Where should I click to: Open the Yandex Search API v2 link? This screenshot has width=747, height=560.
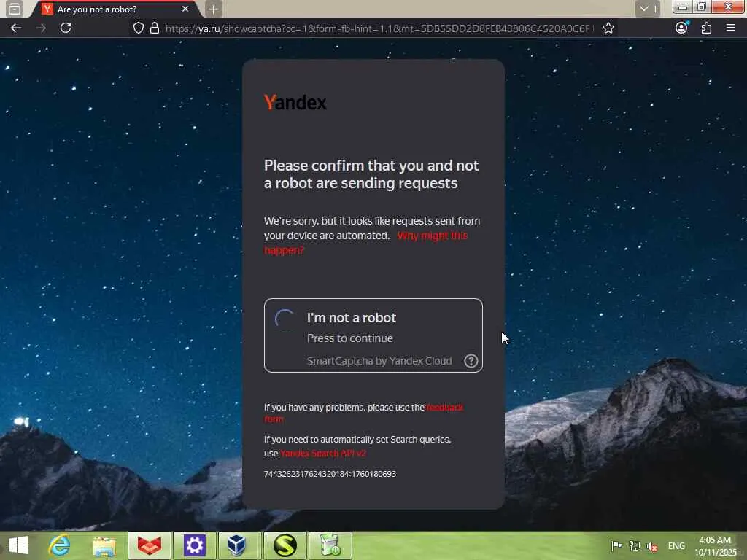(x=323, y=454)
